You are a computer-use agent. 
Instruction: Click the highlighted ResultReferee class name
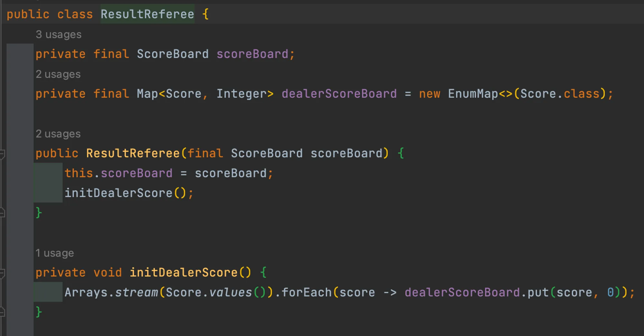pyautogui.click(x=147, y=14)
